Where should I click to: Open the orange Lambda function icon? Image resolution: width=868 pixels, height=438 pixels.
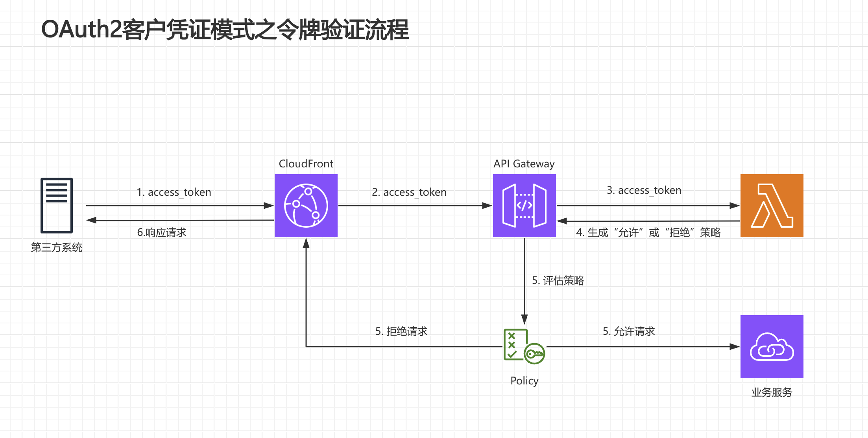pyautogui.click(x=771, y=205)
